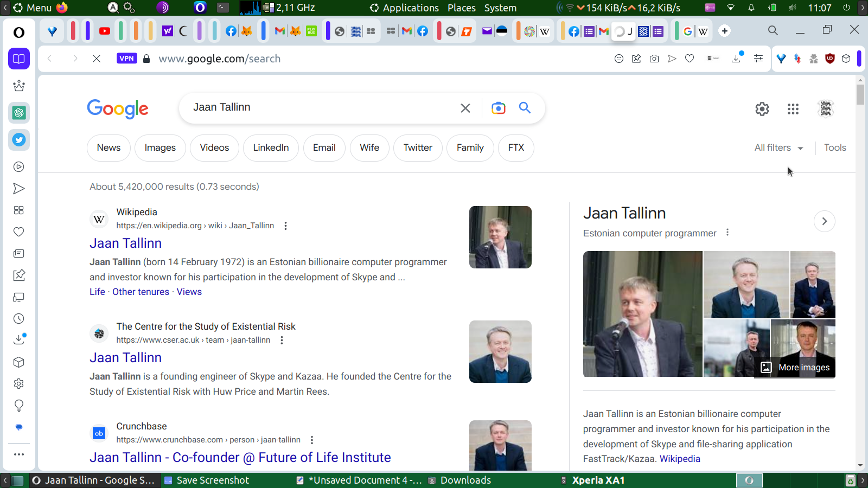
Task: Click the address bar URL field
Action: 380,59
